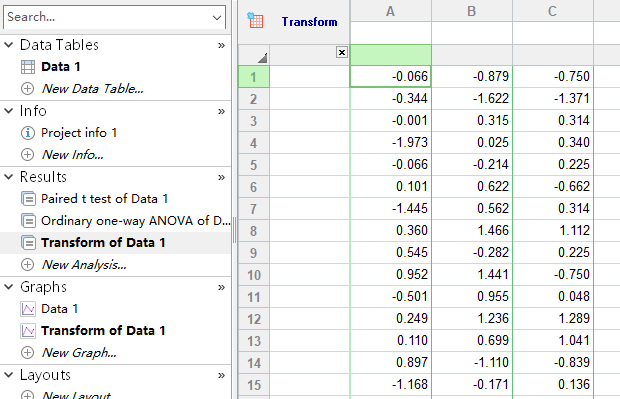Viewport: 620px width, 399px height.
Task: Open Ordinary one-way ANOVA results
Action: 136,221
